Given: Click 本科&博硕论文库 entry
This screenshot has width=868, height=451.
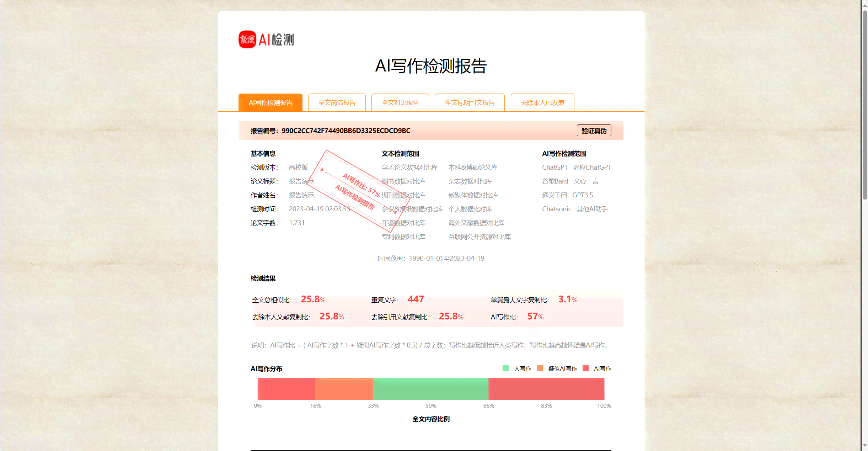Looking at the screenshot, I should pos(473,168).
